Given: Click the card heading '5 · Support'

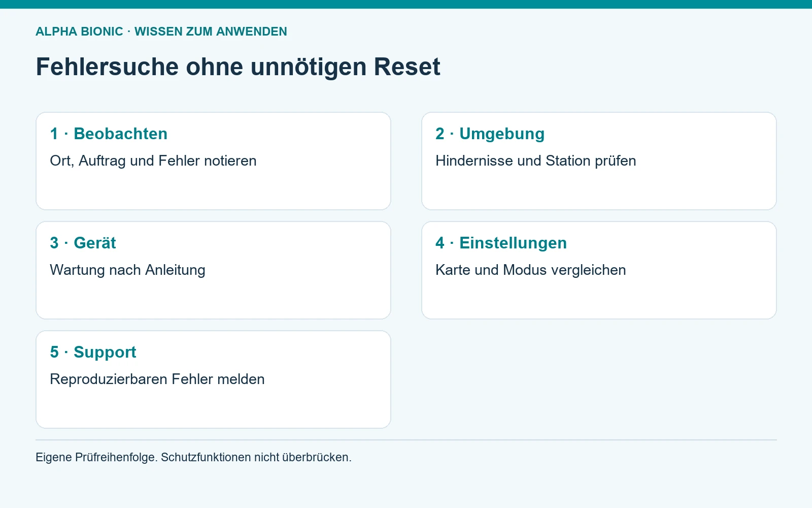Looking at the screenshot, I should click(93, 352).
